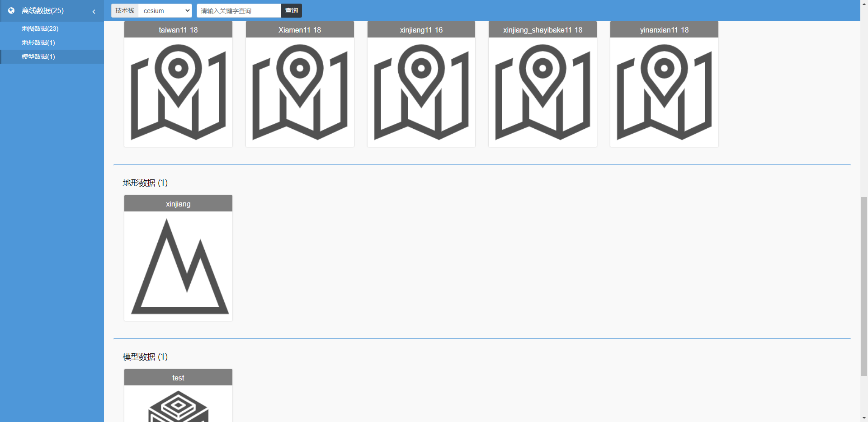
Task: Select 地形数据(1) in the sidebar
Action: (x=38, y=42)
